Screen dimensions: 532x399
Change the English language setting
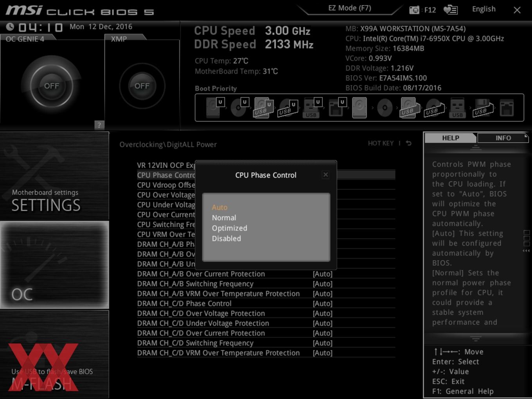[483, 9]
